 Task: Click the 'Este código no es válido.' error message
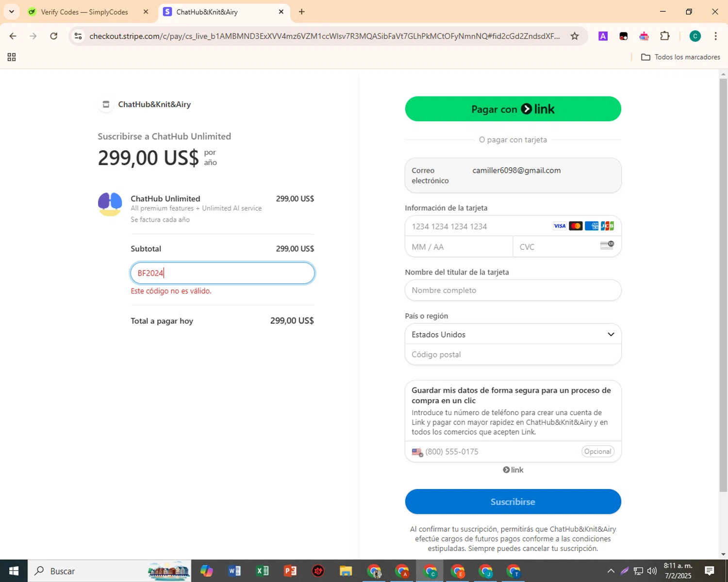[x=171, y=291]
